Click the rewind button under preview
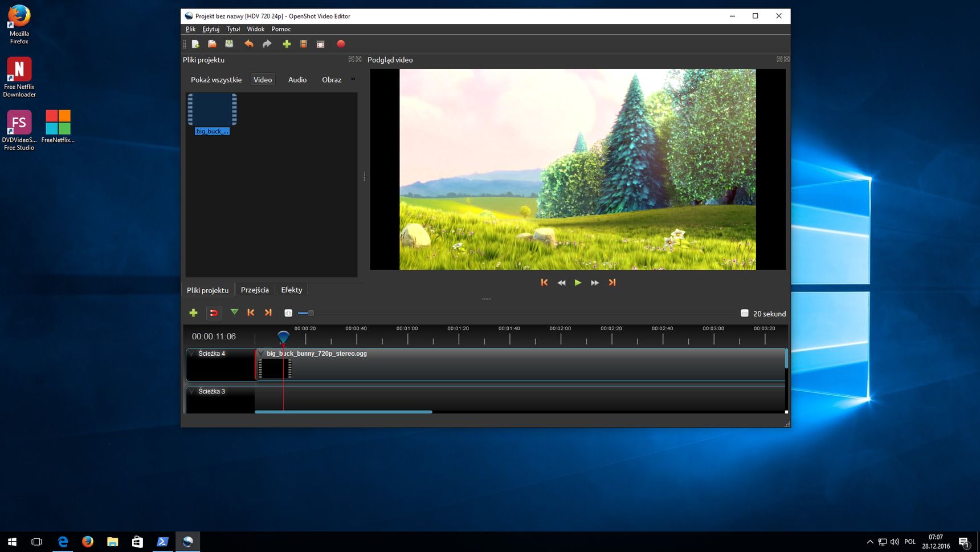 [x=561, y=283]
